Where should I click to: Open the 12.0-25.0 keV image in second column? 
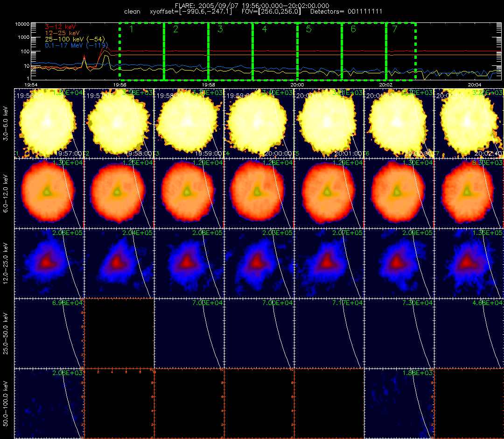(x=119, y=264)
